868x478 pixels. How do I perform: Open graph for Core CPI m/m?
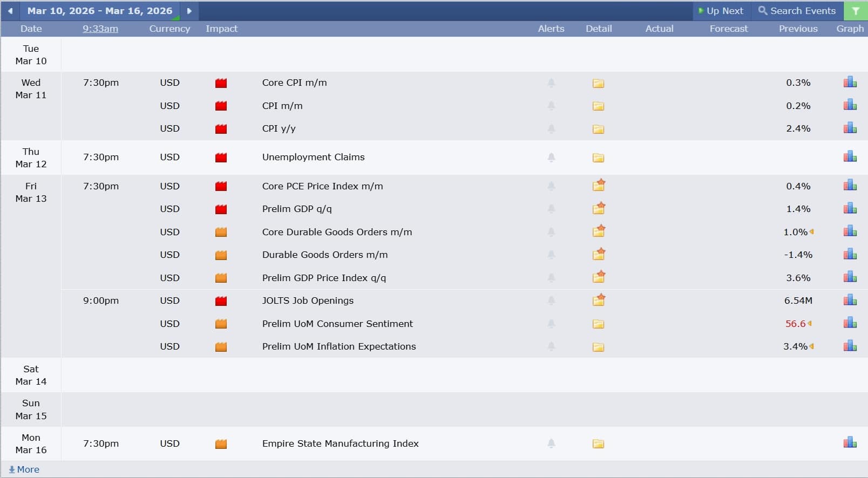[850, 83]
